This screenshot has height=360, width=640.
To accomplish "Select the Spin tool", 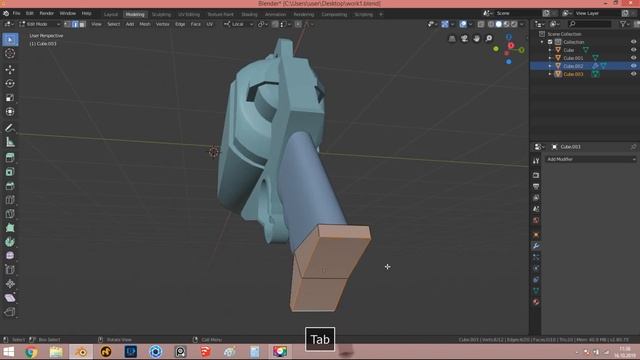I will pyautogui.click(x=10, y=242).
